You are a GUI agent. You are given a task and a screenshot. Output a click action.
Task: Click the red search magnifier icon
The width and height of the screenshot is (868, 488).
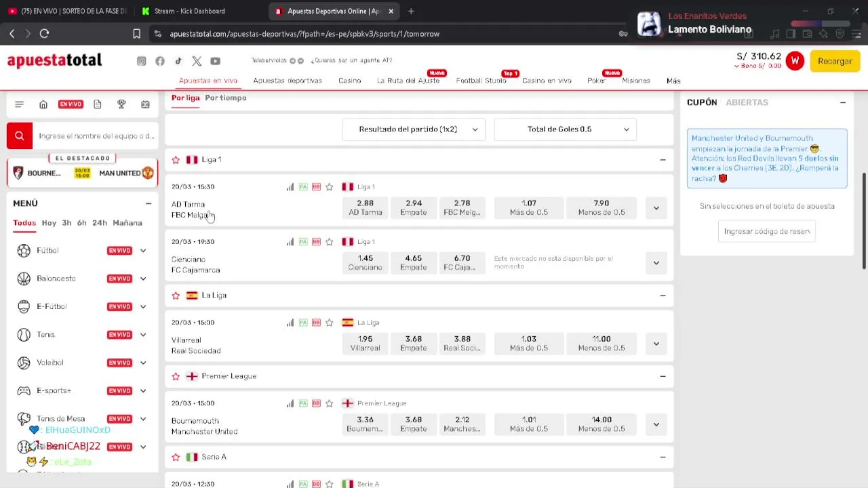(x=20, y=136)
